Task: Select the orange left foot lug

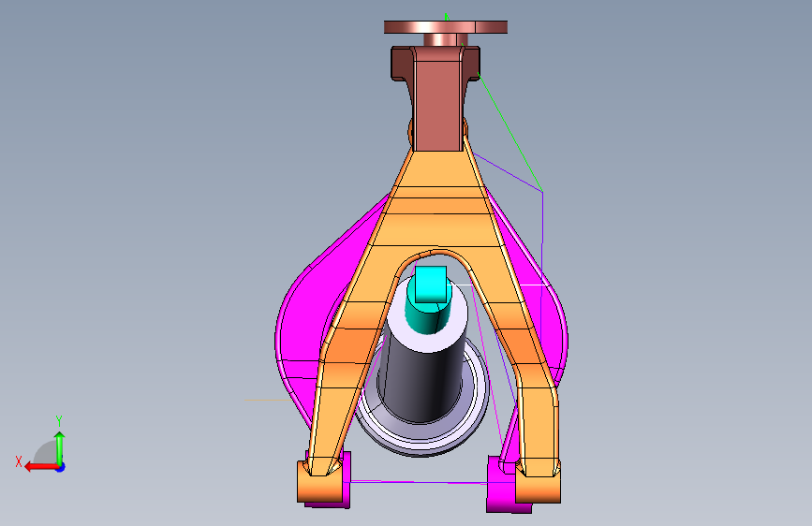Action: pyautogui.click(x=319, y=481)
